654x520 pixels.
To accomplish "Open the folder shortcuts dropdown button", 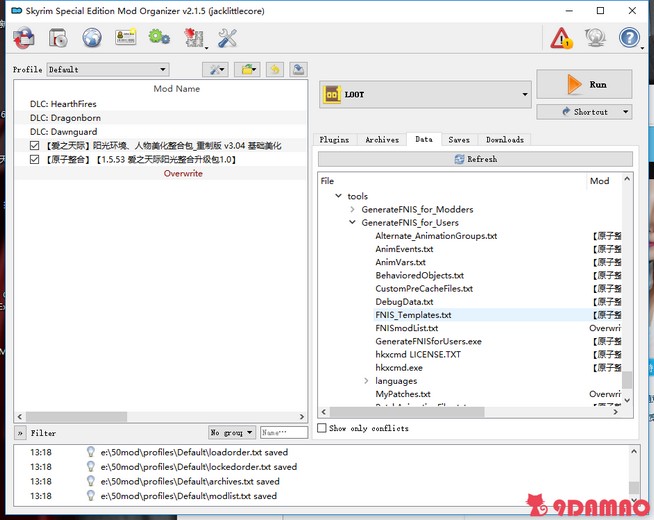I will click(x=247, y=70).
